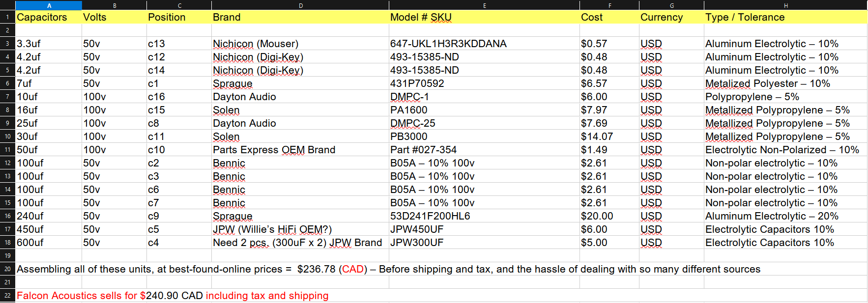Click the Volts header cell
This screenshot has width=868, height=303.
click(x=114, y=17)
